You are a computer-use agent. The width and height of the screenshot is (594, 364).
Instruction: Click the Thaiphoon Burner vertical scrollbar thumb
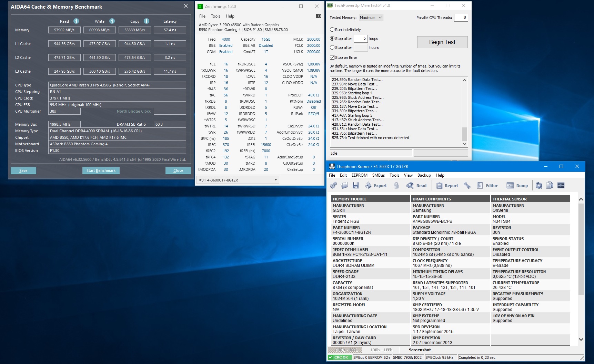coord(581,249)
